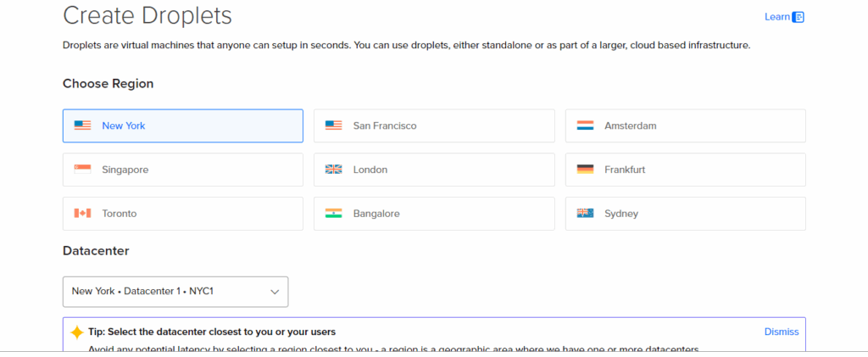The image size is (868, 357).
Task: Choose San Francisco as the region
Action: pos(434,126)
